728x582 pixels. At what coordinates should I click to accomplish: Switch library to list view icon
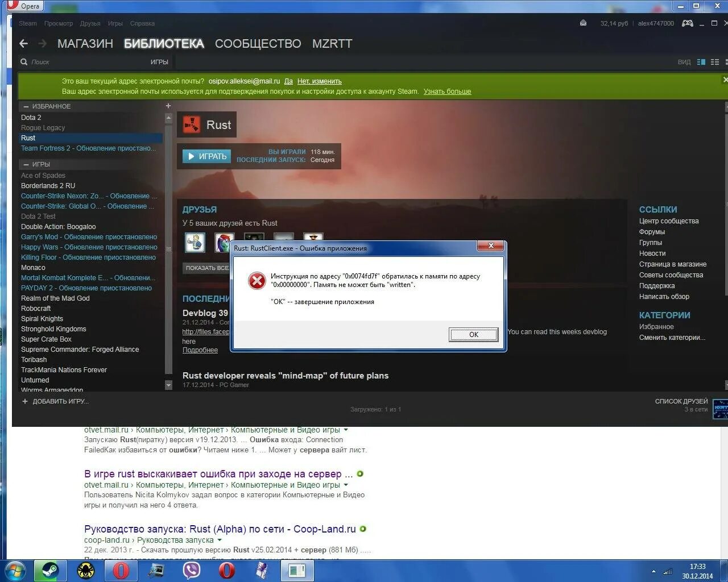[715, 62]
